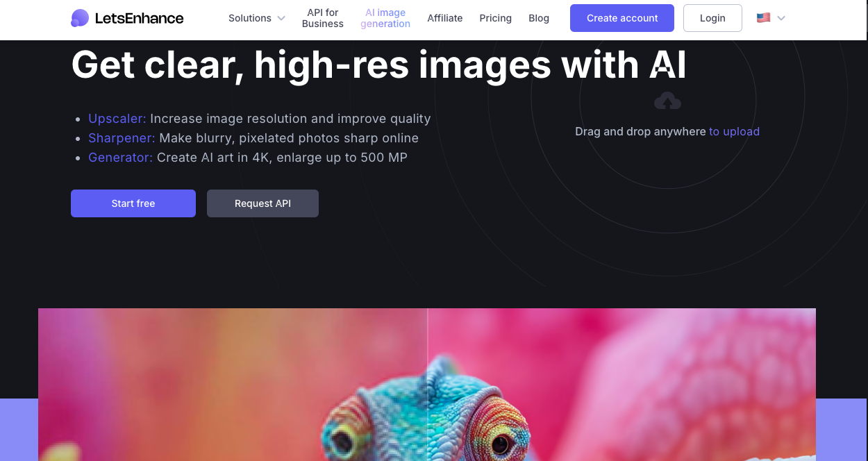Screen dimensions: 868x461
Task: Click the 'Get clear, high-res images with AI' heading
Action: [x=378, y=64]
